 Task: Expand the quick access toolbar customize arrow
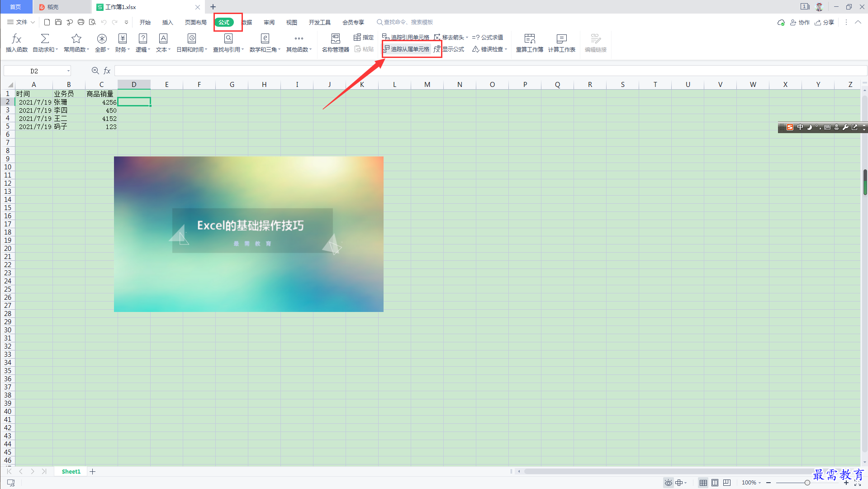point(126,22)
